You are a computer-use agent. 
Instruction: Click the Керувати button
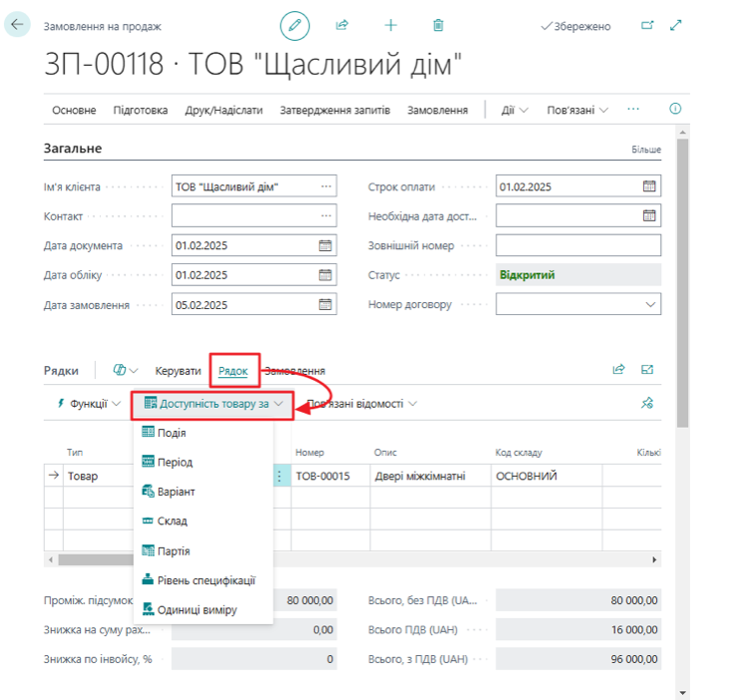coord(178,370)
